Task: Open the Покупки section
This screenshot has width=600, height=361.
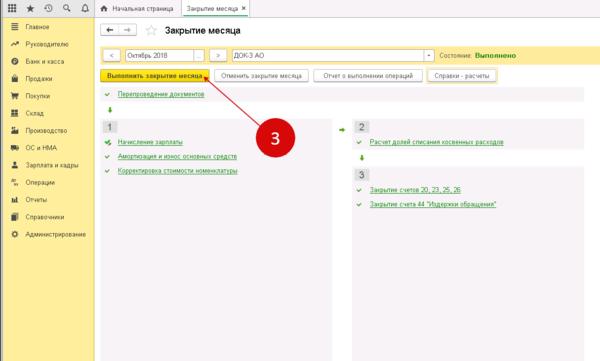Action: tap(38, 96)
